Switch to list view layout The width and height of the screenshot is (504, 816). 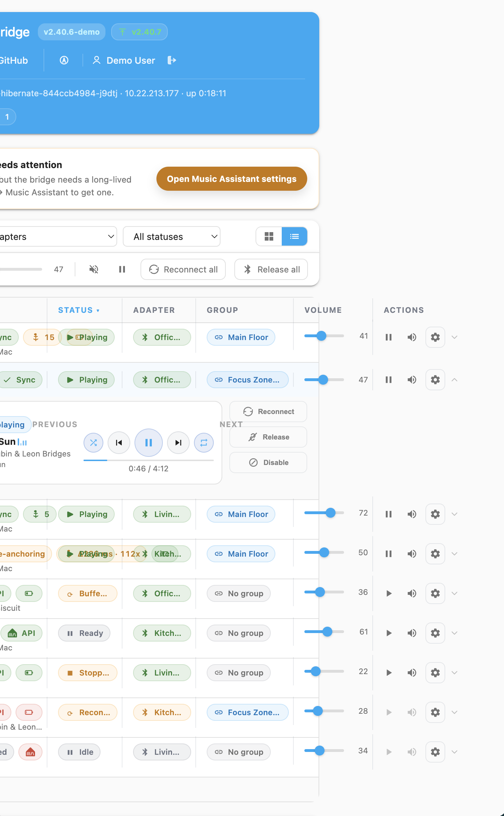tap(294, 236)
